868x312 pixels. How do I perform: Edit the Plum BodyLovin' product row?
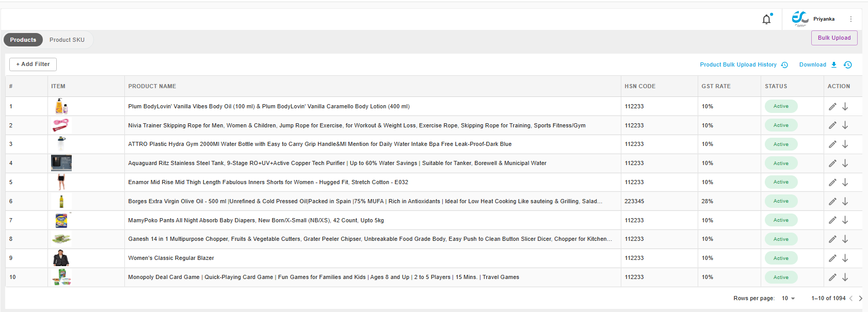(x=832, y=107)
